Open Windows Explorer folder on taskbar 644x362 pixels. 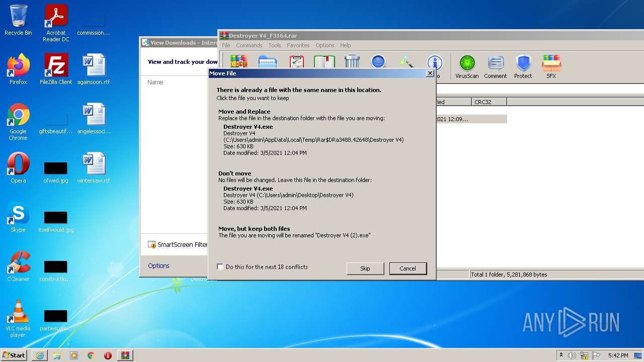tap(57, 355)
